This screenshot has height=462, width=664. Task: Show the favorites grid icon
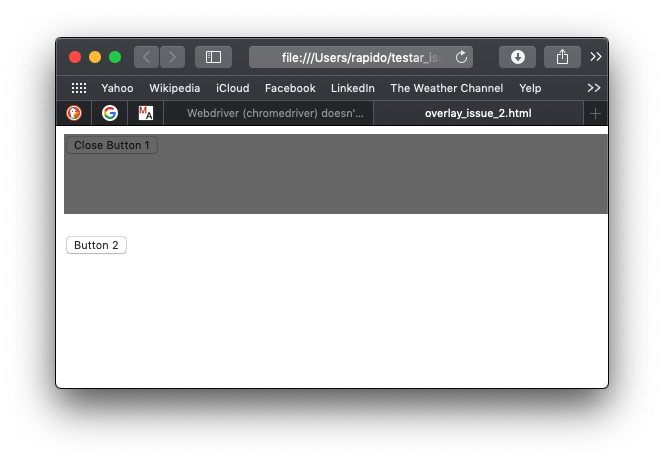coord(79,88)
